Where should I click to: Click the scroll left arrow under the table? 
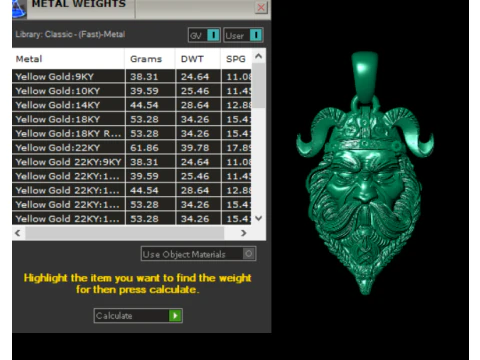[x=18, y=233]
